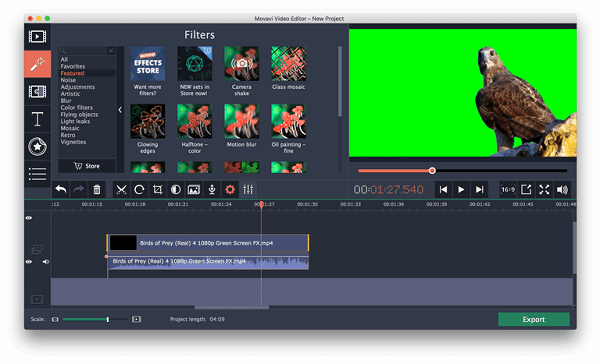This screenshot has width=600, height=364.
Task: Select the Birds of Prey video clip
Action: [208, 243]
